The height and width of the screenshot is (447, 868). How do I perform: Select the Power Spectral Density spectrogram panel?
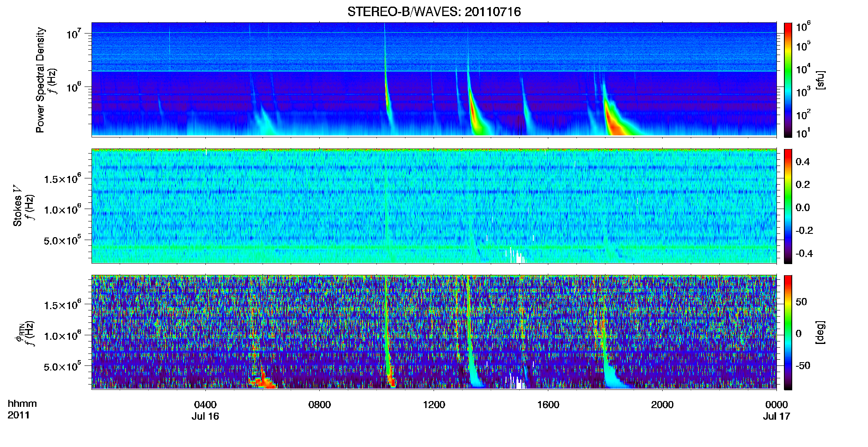(434, 79)
